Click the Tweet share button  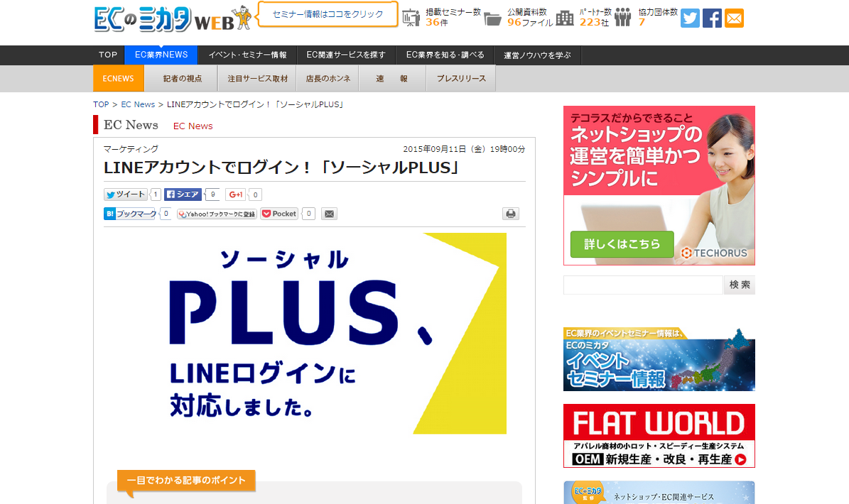pyautogui.click(x=126, y=194)
